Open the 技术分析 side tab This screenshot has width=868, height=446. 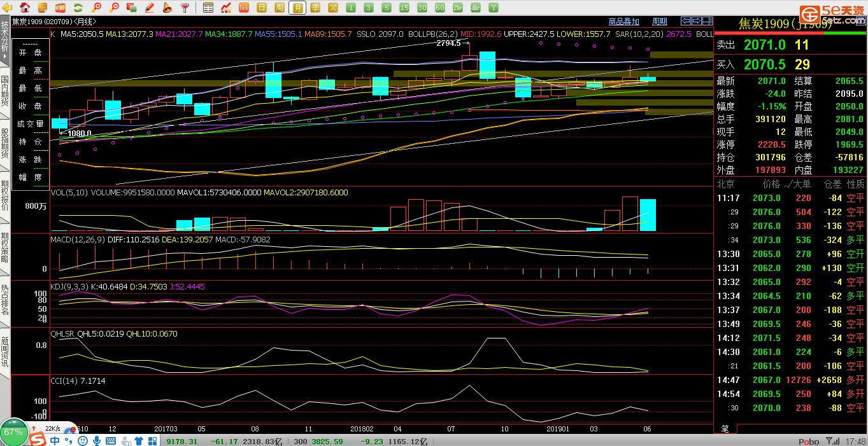(x=5, y=39)
